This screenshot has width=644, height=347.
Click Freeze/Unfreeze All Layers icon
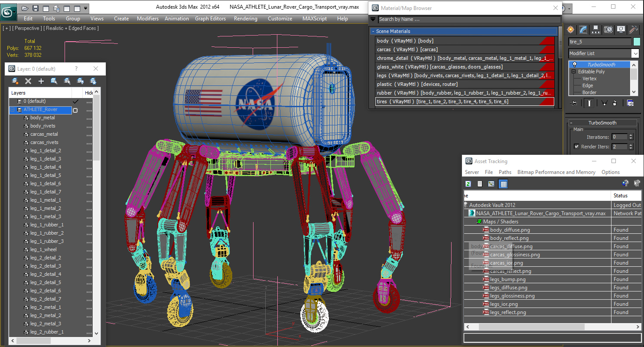pos(93,81)
